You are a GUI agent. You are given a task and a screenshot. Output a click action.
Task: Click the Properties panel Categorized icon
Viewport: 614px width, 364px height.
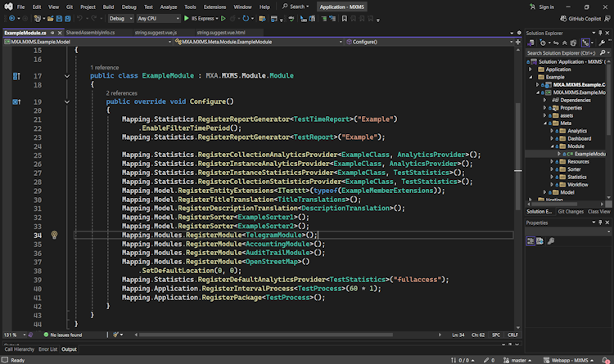pyautogui.click(x=530, y=241)
